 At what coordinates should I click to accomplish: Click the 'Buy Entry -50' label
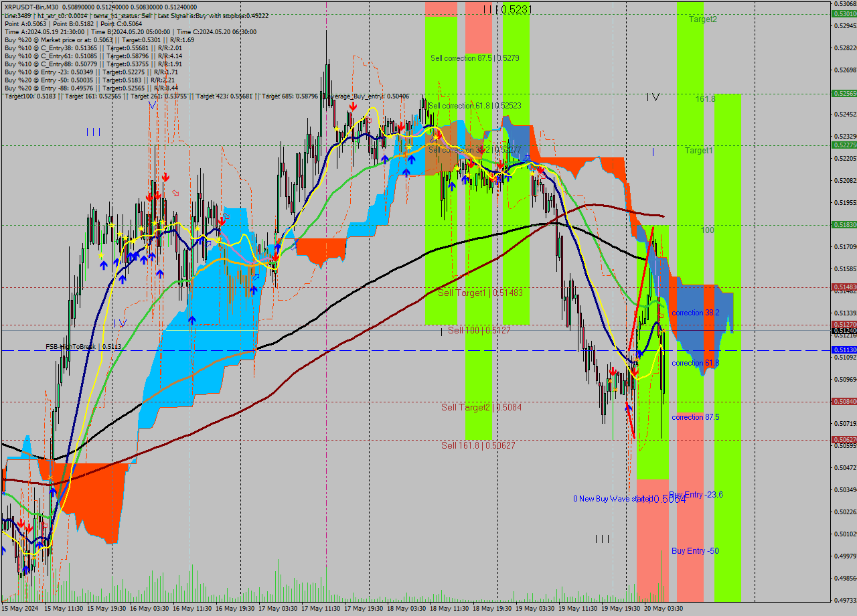click(695, 551)
